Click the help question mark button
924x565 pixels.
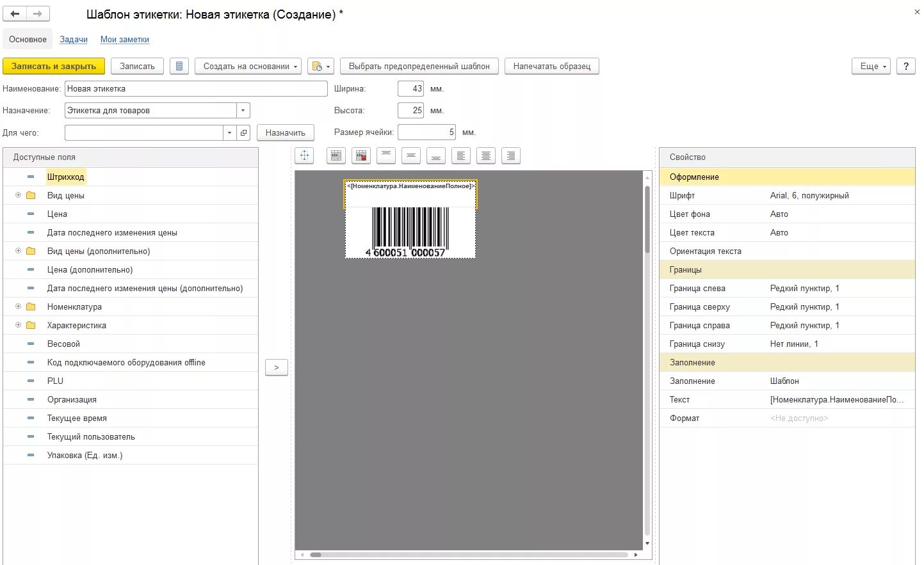pyautogui.click(x=905, y=66)
